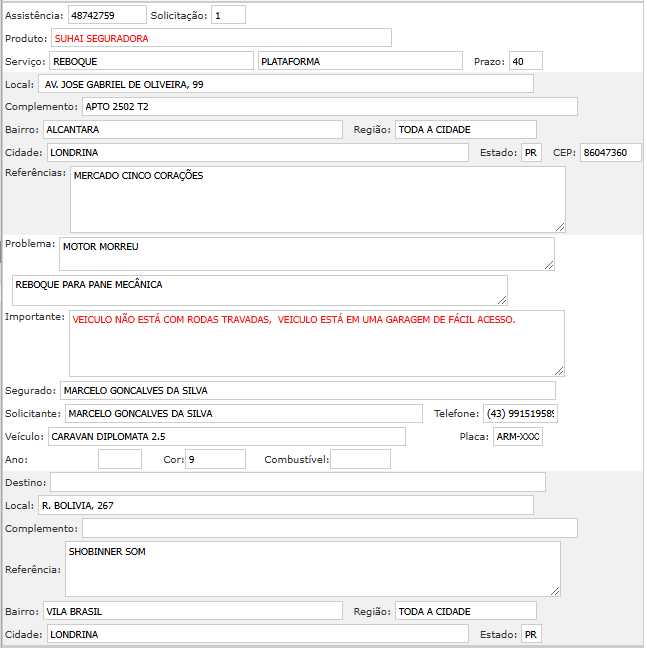Select the Solicitação field
The height and width of the screenshot is (648, 647).
228,15
